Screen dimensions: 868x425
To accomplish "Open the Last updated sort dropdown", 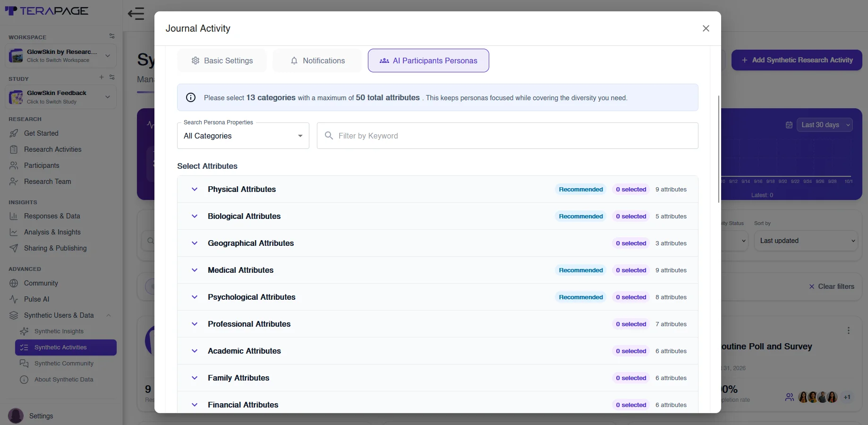I will (806, 241).
